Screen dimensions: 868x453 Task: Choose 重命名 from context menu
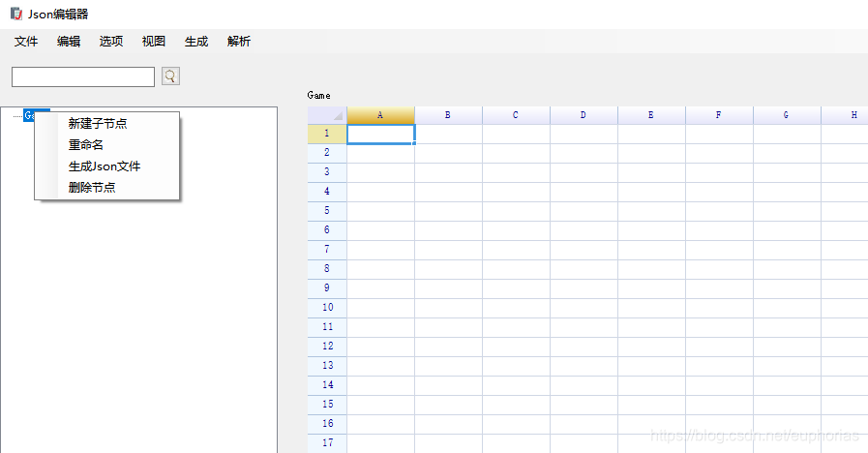pyautogui.click(x=106, y=145)
